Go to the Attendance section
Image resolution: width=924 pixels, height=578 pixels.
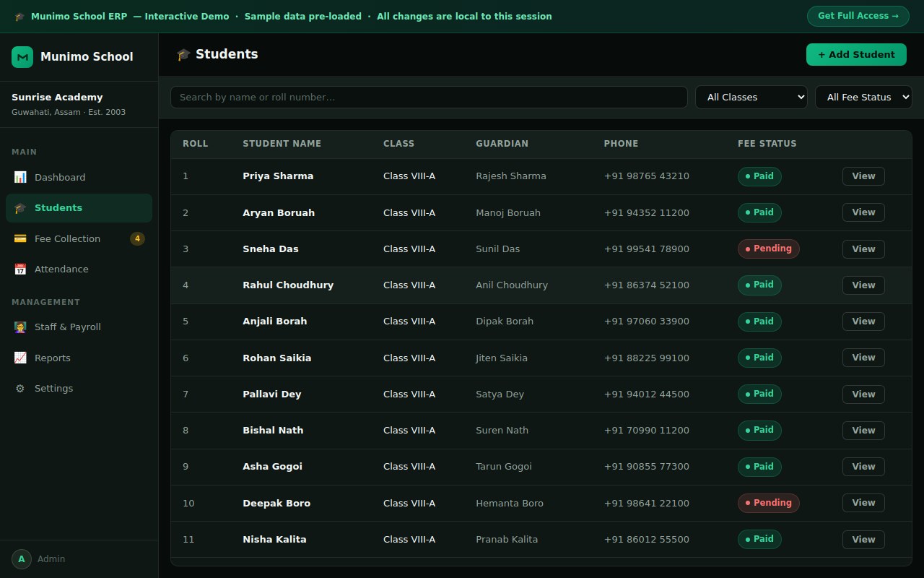79,269
